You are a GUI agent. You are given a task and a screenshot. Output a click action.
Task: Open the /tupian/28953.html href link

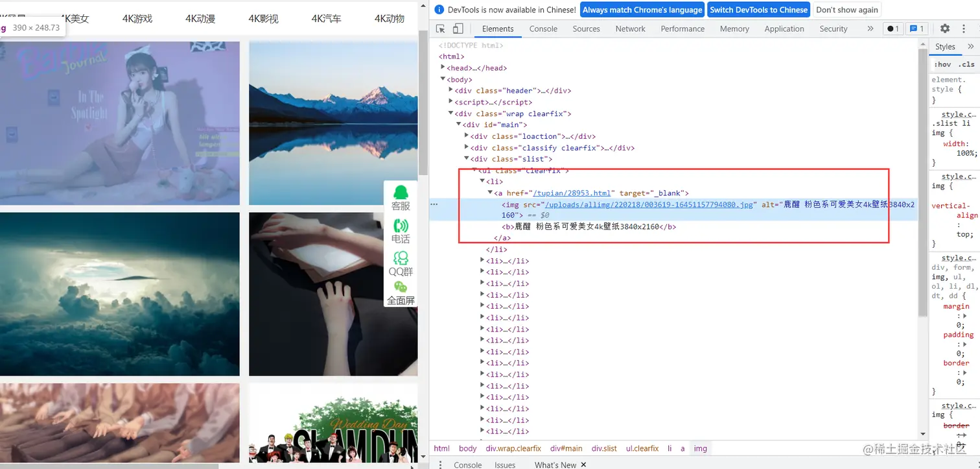[571, 193]
